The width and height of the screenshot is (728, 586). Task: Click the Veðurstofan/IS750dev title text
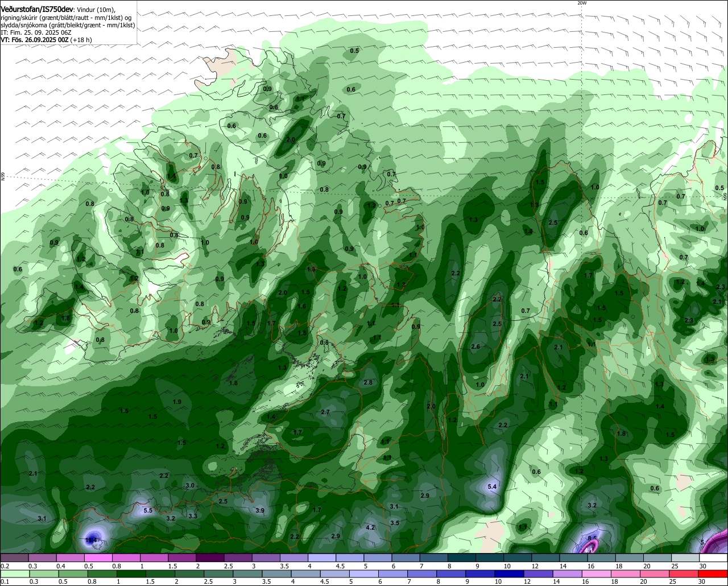point(38,10)
